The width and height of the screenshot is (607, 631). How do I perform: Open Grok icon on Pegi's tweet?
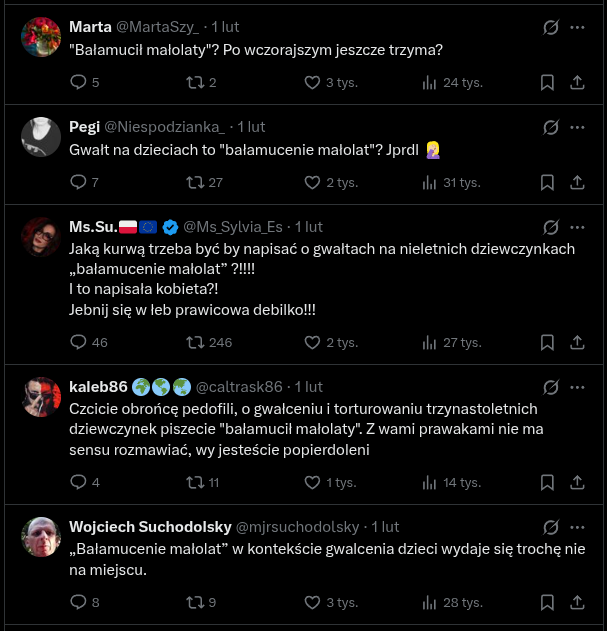(x=549, y=127)
